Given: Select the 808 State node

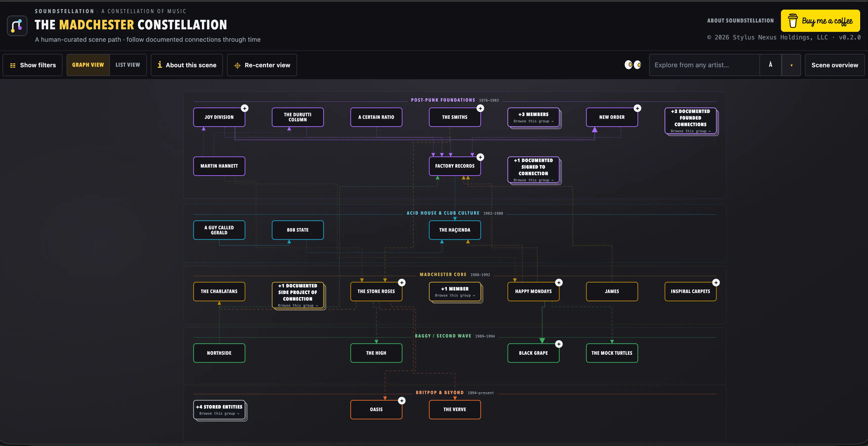Looking at the screenshot, I should [298, 230].
